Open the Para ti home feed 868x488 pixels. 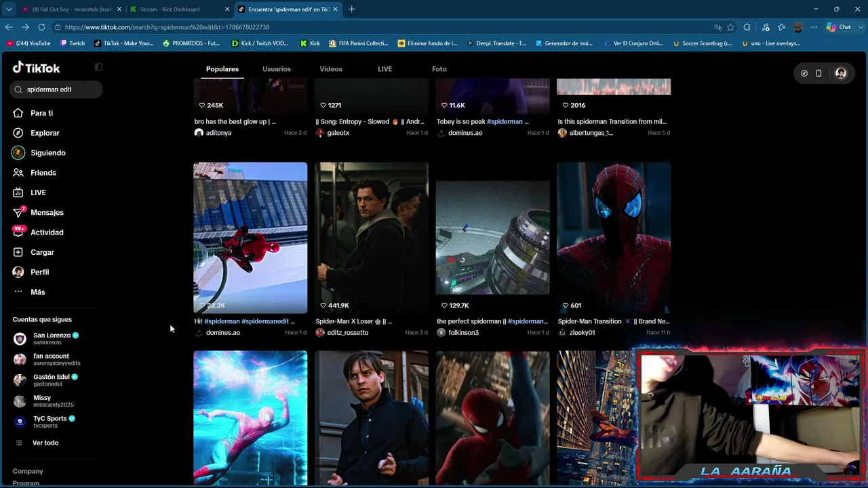click(x=41, y=113)
